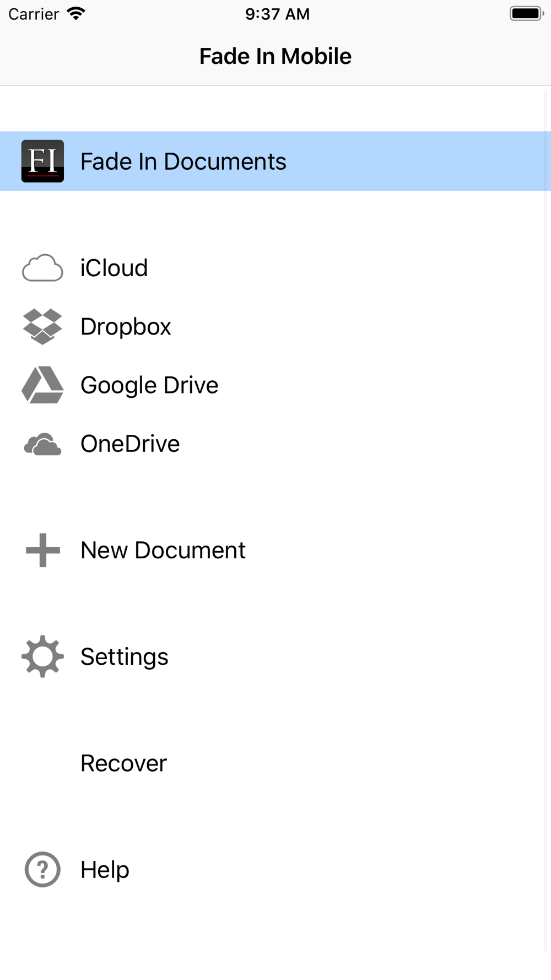The image size is (551, 980).
Task: Tap the OneDrive cloud icon
Action: click(x=42, y=444)
